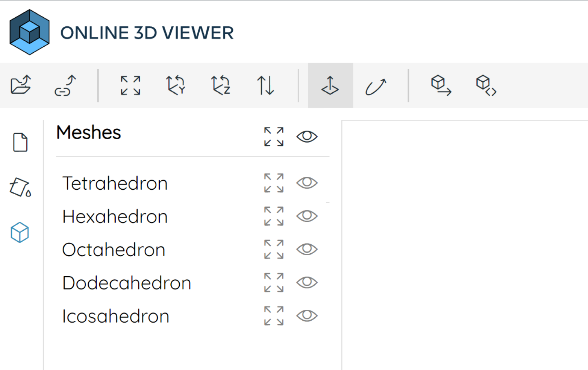
Task: Switch to the Materials panel
Action: pyautogui.click(x=20, y=187)
